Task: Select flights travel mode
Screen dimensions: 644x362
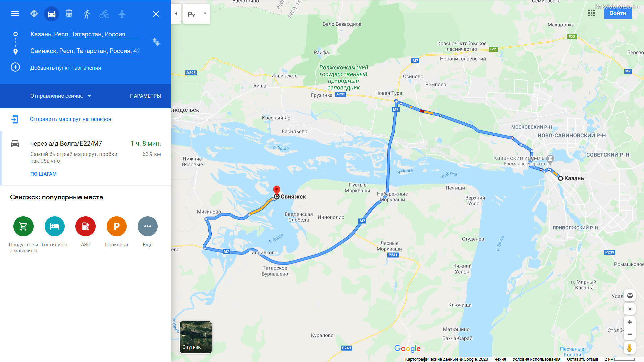Action: (122, 14)
